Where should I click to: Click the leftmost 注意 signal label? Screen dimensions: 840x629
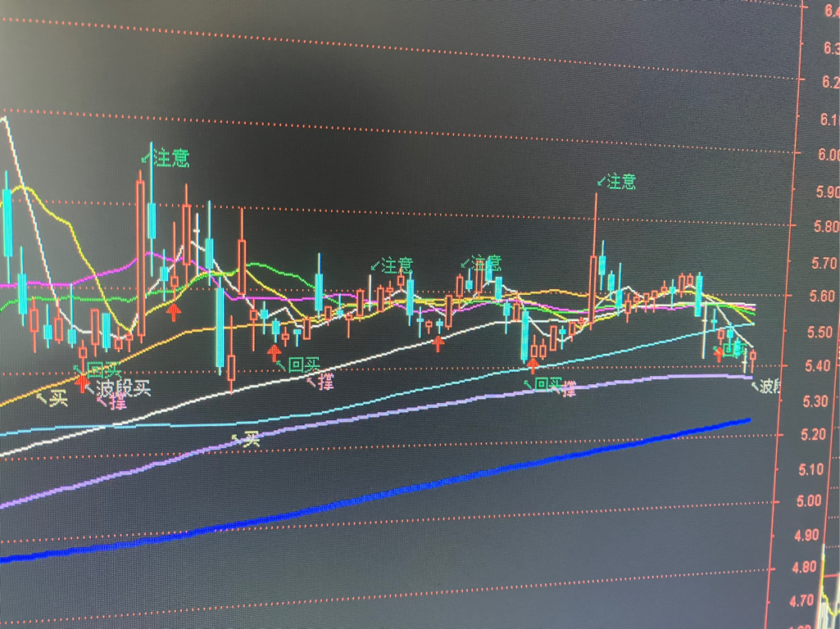click(x=171, y=158)
